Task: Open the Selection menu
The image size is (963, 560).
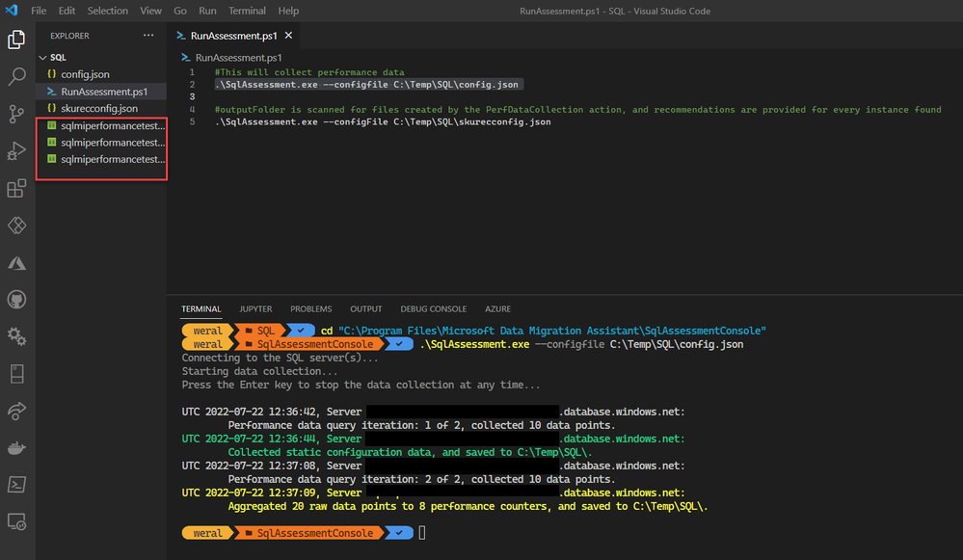Action: 107,11
